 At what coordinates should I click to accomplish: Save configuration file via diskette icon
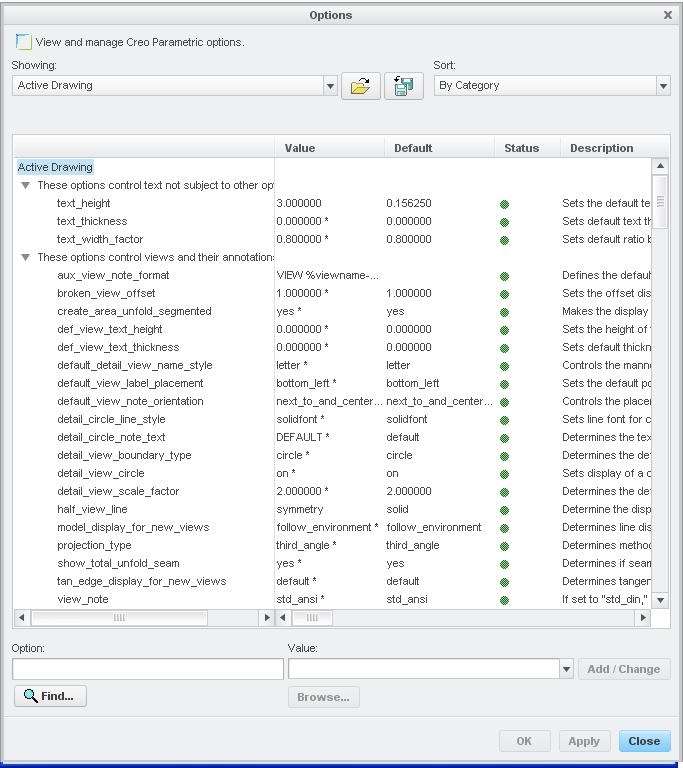pyautogui.click(x=404, y=86)
